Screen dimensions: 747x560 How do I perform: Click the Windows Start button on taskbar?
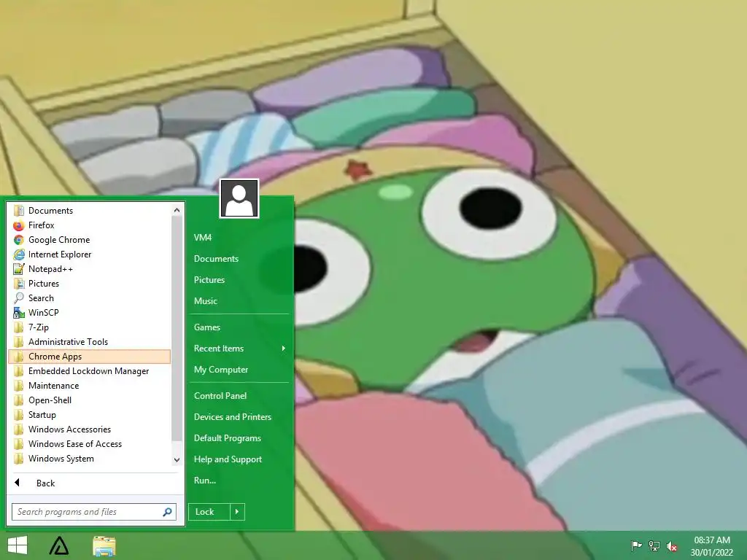[18, 545]
